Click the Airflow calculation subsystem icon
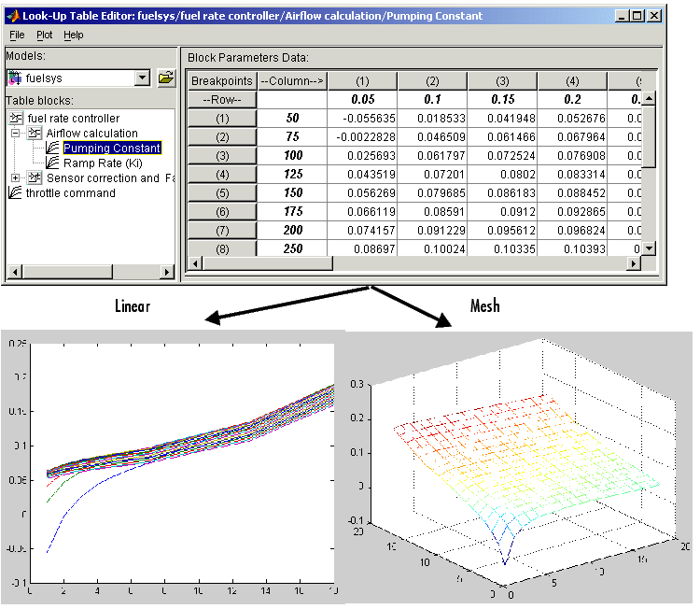Screen dimensions: 700x609 point(35,134)
